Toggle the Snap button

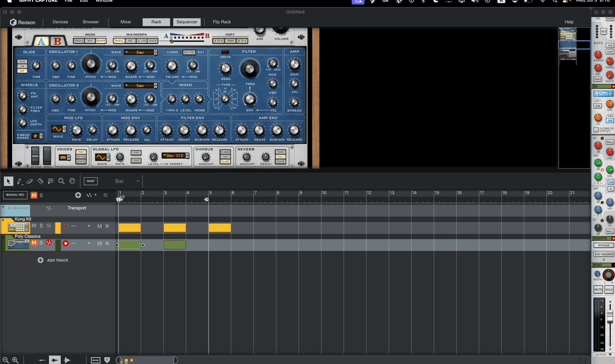pyautogui.click(x=91, y=181)
